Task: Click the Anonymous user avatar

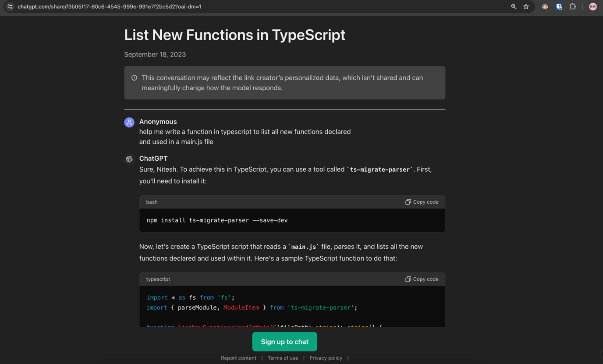Action: coord(129,122)
